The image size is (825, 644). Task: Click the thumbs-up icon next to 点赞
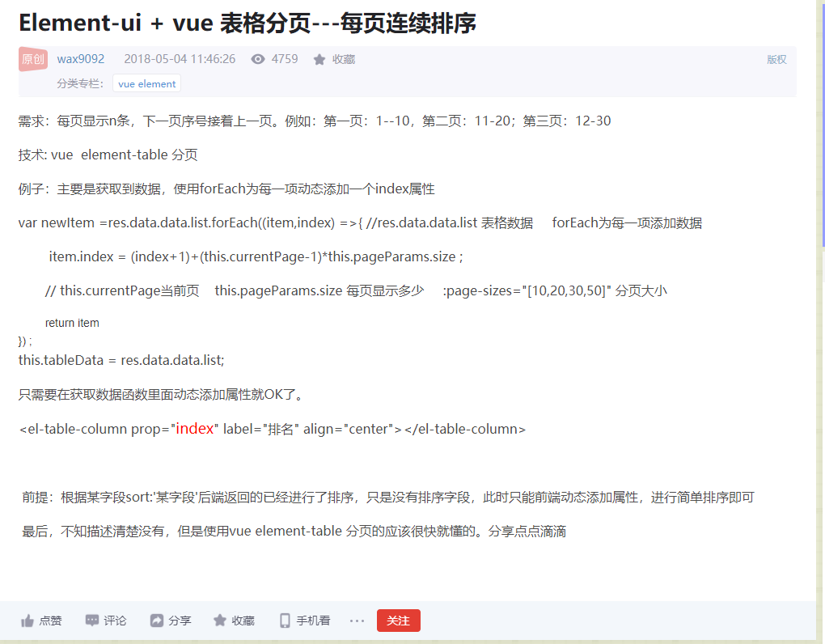point(27,621)
